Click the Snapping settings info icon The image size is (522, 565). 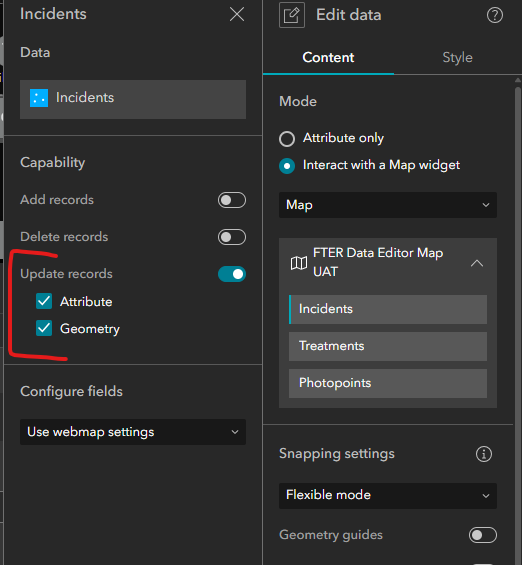pyautogui.click(x=483, y=454)
